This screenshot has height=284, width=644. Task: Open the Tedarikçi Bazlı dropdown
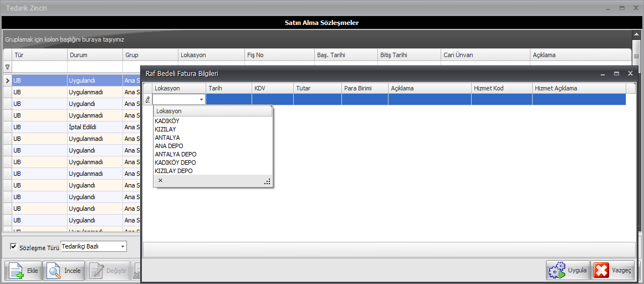[123, 246]
